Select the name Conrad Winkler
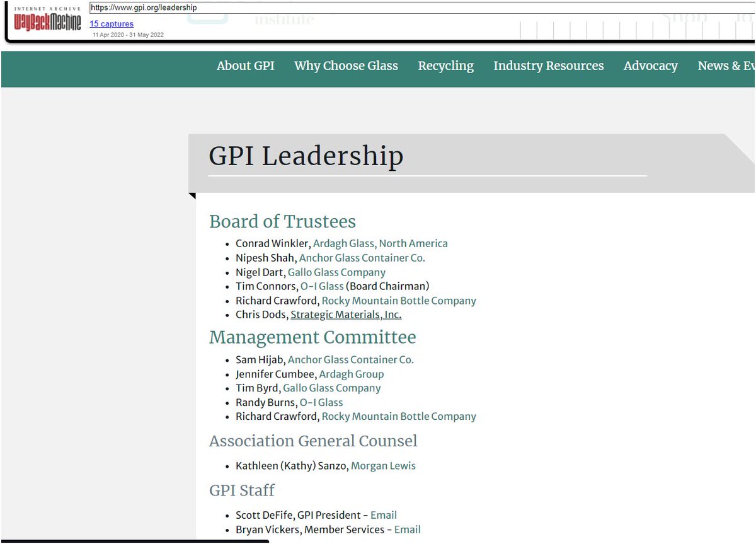Image resolution: width=756 pixels, height=544 pixels. click(x=272, y=243)
